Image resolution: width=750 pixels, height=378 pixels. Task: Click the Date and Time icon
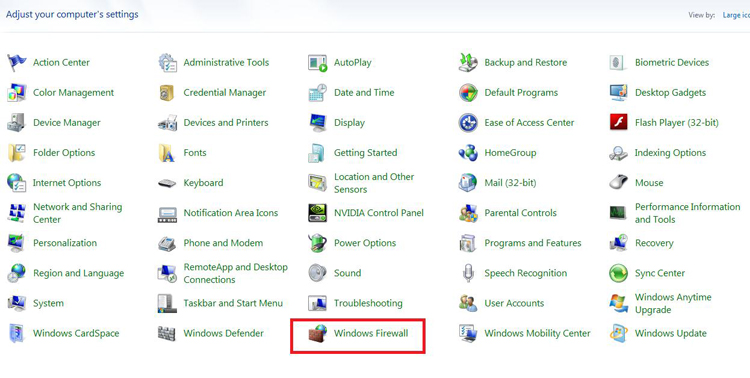(x=318, y=93)
